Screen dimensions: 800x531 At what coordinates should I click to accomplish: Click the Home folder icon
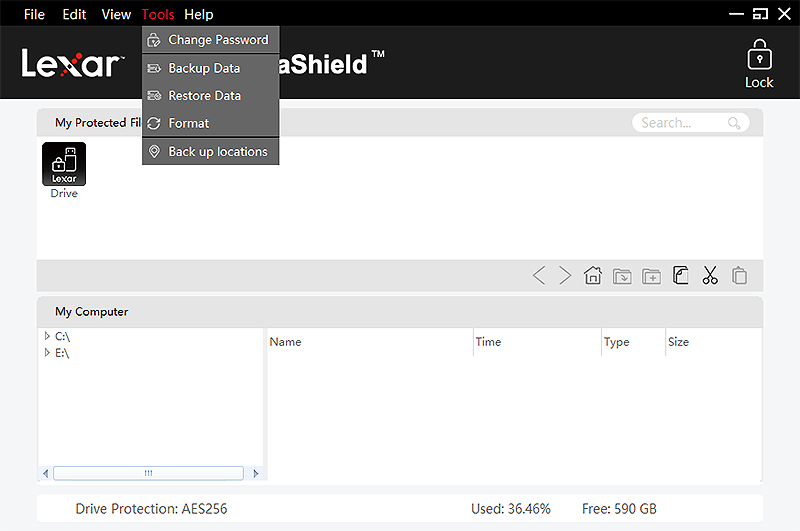click(593, 276)
